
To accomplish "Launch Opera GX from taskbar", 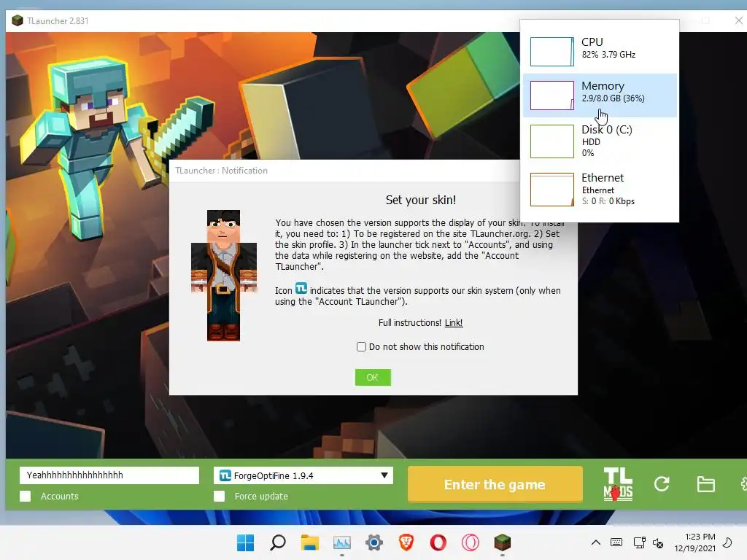I will (471, 542).
